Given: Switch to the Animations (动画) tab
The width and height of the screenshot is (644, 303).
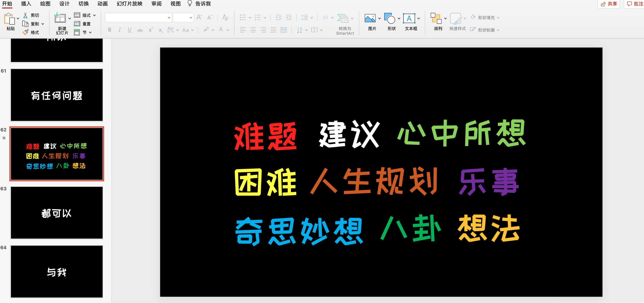Looking at the screenshot, I should (x=103, y=4).
